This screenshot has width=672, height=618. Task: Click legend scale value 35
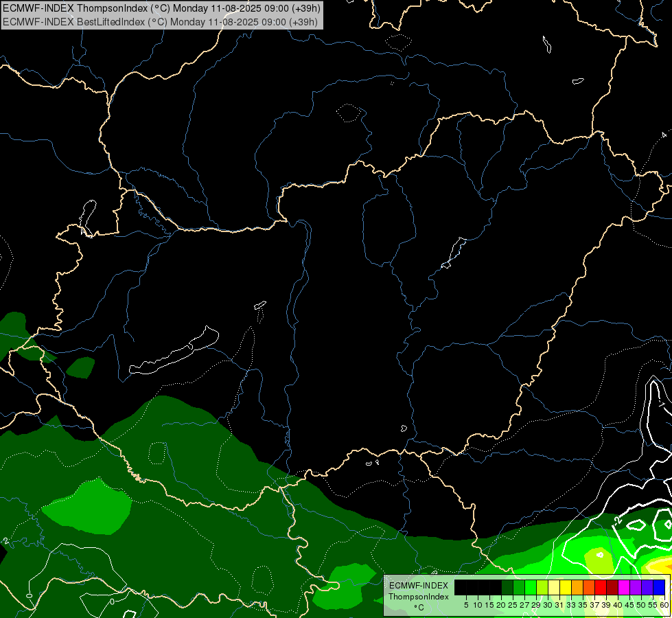[583, 605]
